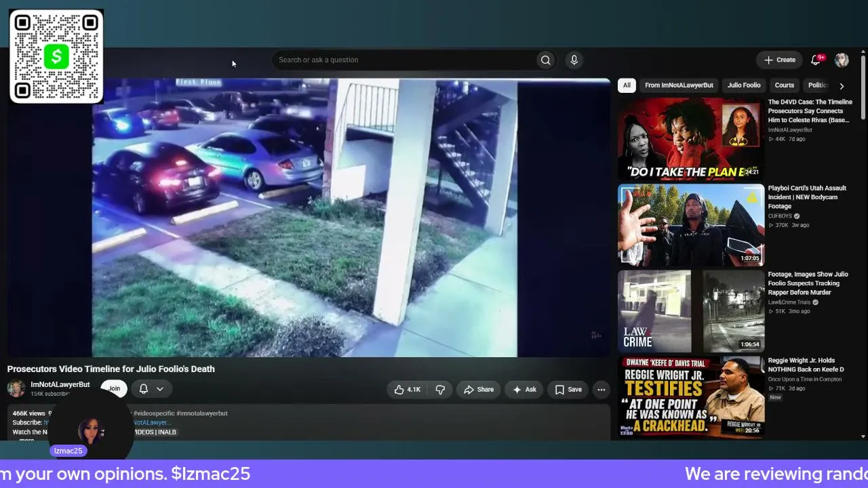Viewport: 868px width, 488px height.
Task: Click the lzmac25 streamer name badge
Action: coord(68,451)
